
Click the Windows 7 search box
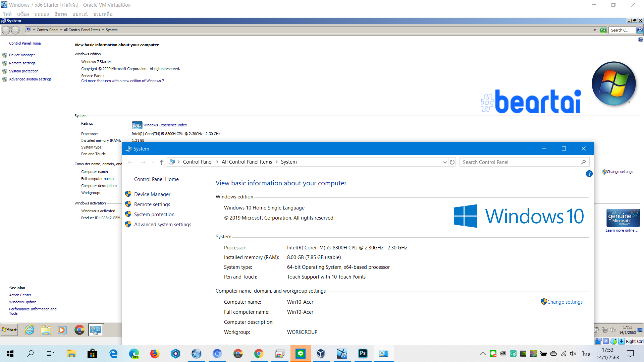(622, 30)
